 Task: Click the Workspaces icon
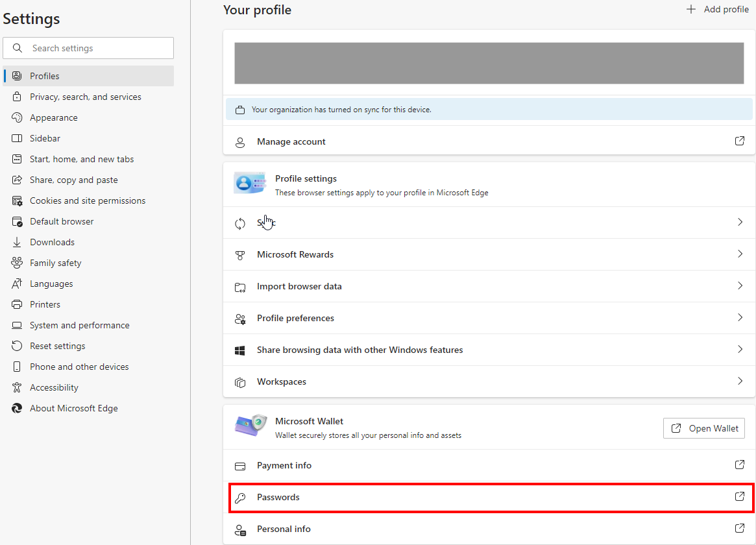240,383
